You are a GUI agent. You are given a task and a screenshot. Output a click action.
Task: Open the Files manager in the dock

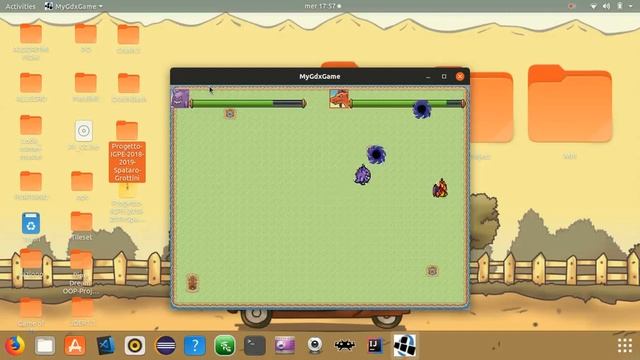pyautogui.click(x=45, y=345)
